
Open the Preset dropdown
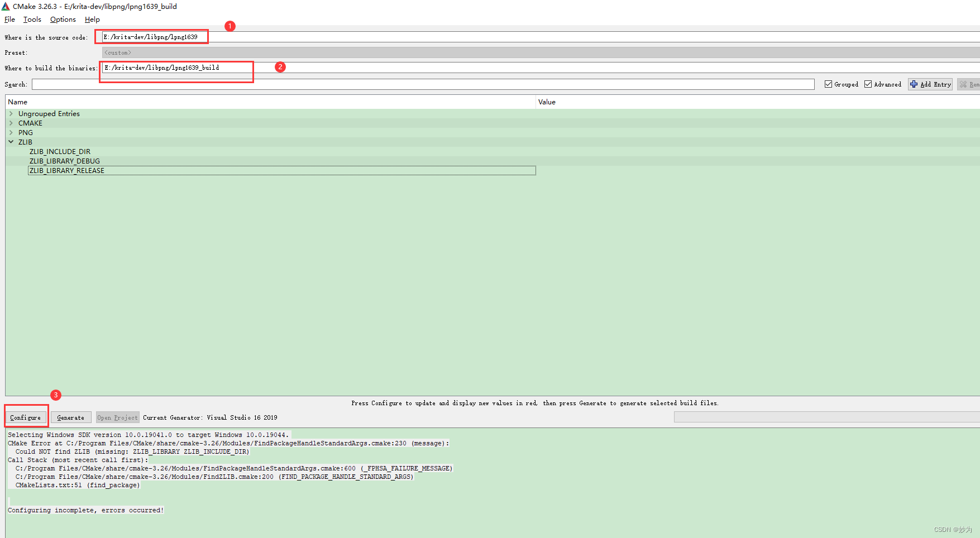click(x=541, y=52)
